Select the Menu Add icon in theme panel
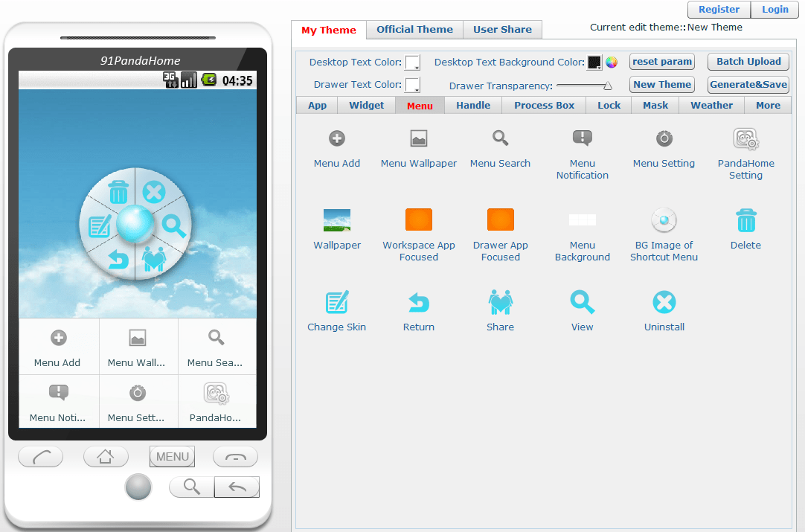 click(x=337, y=138)
